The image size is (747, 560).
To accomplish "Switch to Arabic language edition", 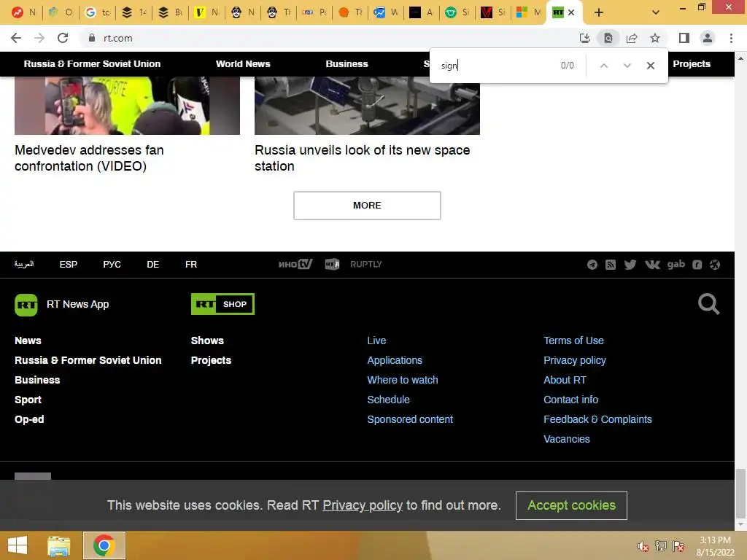I will 24,264.
